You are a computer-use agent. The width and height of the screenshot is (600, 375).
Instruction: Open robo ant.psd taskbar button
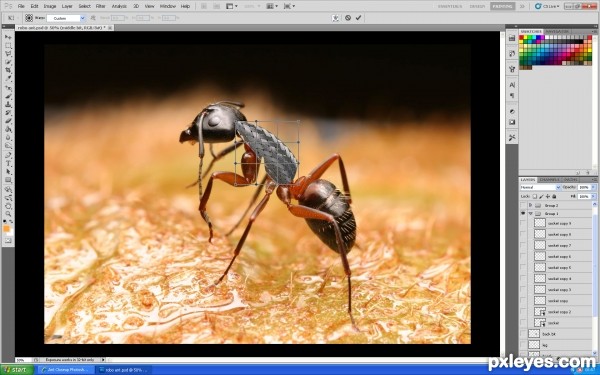coord(124,370)
